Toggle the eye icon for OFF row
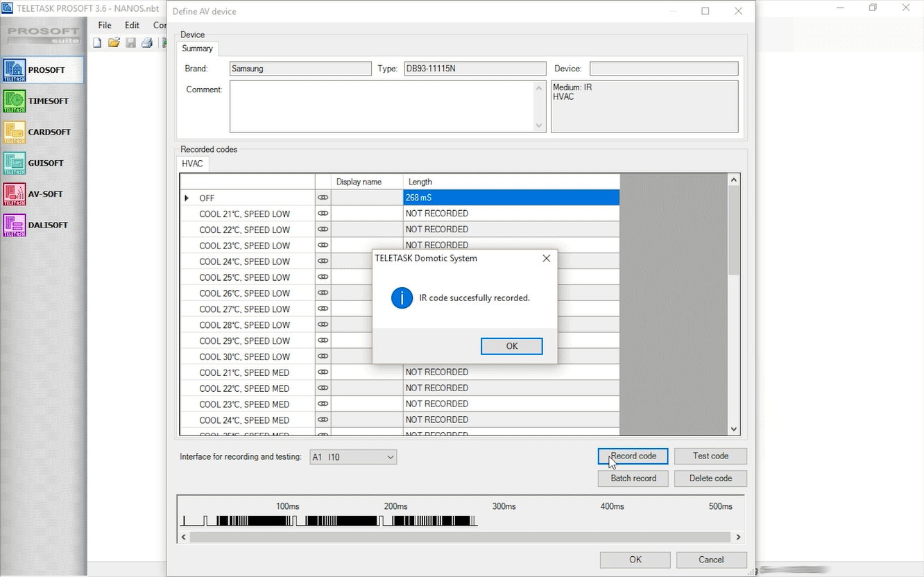The width and height of the screenshot is (924, 577). coord(323,198)
